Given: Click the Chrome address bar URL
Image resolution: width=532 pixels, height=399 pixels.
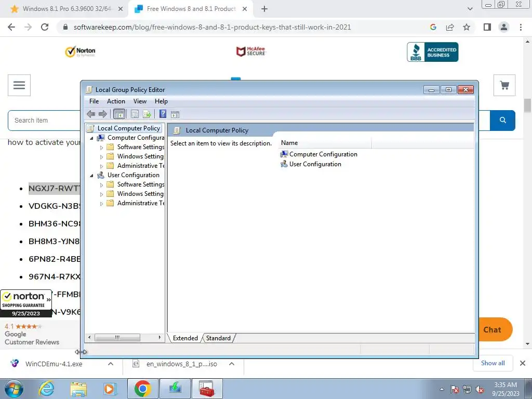Looking at the screenshot, I should 212,27.
